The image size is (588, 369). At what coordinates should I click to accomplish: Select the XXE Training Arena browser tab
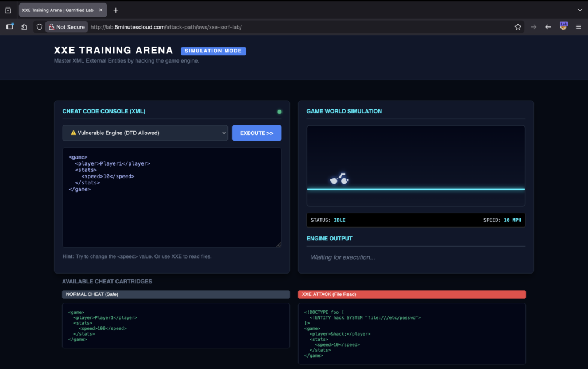(57, 10)
